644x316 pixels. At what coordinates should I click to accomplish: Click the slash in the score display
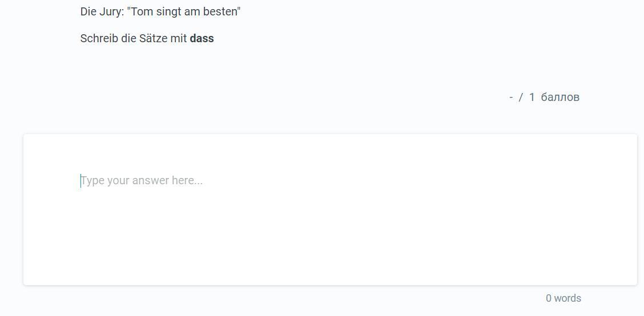[521, 97]
